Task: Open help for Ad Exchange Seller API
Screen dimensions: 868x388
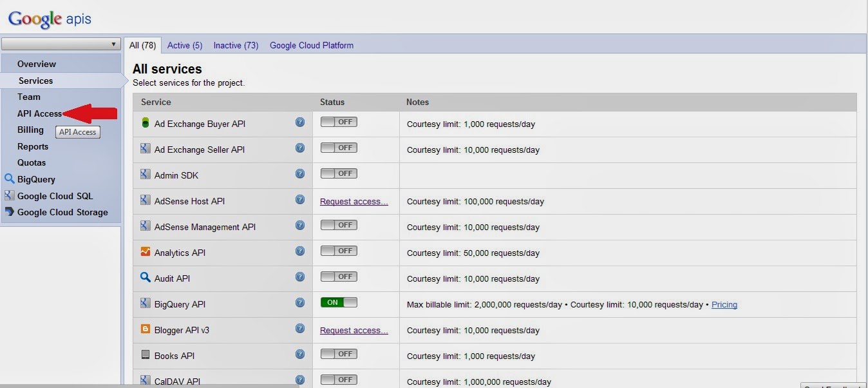Action: click(x=300, y=148)
